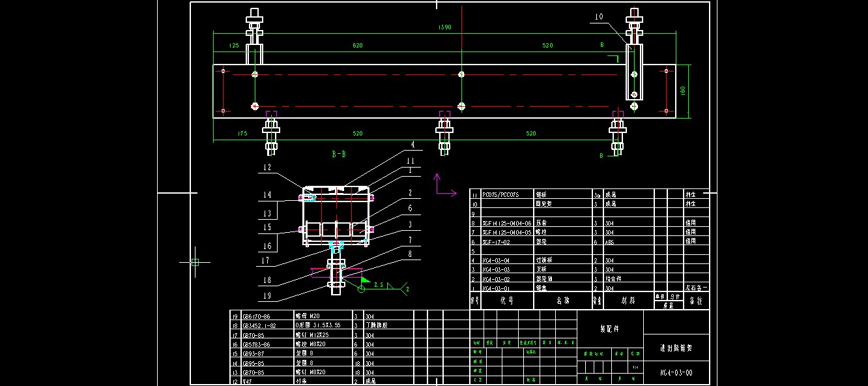
Task: Select the 125 dimension text
Action: 233,46
